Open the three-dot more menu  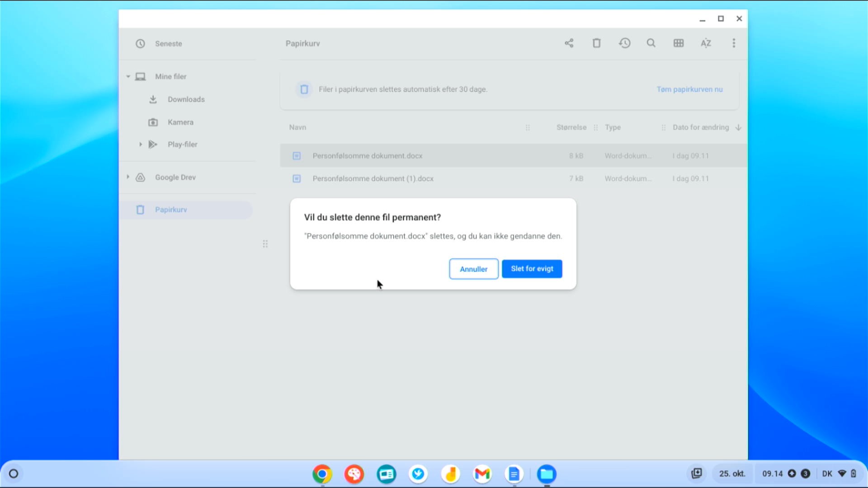733,43
